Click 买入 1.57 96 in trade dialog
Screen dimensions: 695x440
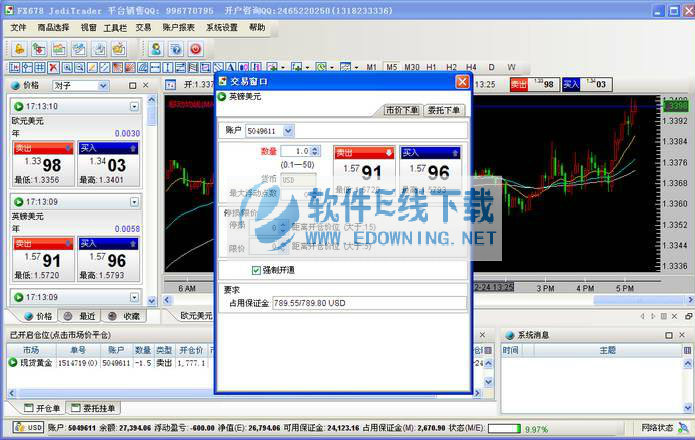(430, 168)
